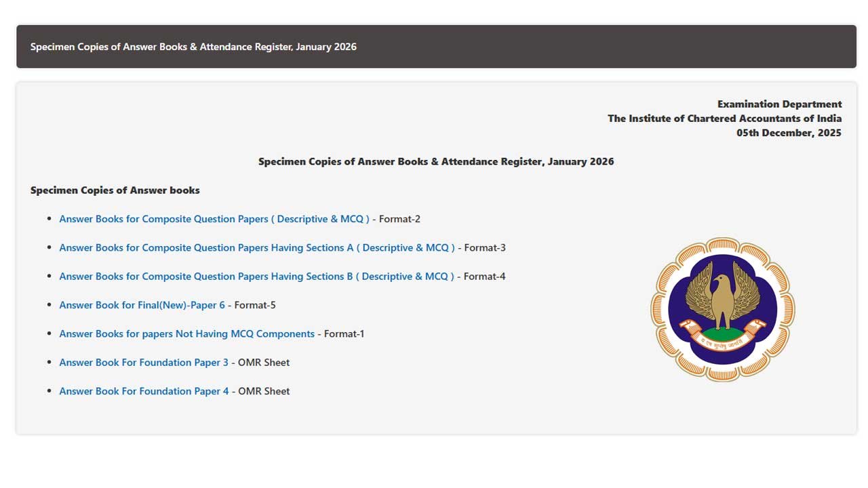Click the bullet beside the Format-1 entry
The image size is (868, 488).
tap(48, 333)
